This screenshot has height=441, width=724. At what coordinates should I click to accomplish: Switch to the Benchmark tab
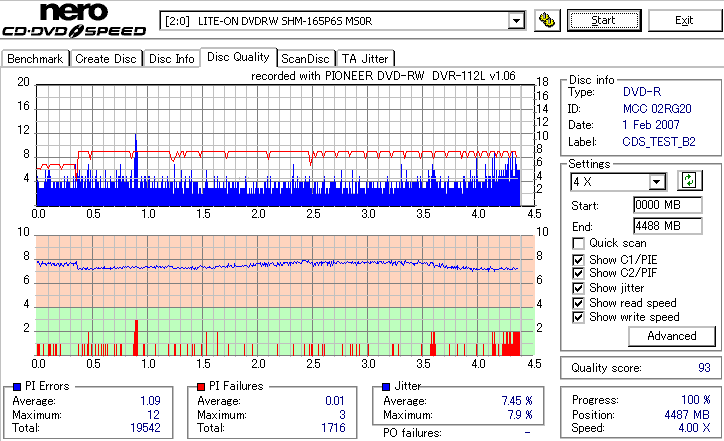35,59
